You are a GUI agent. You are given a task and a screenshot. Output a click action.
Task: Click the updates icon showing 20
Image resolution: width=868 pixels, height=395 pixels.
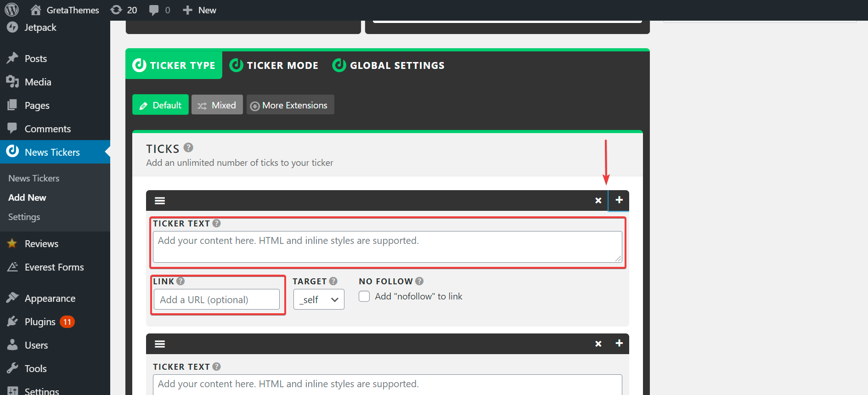[124, 10]
